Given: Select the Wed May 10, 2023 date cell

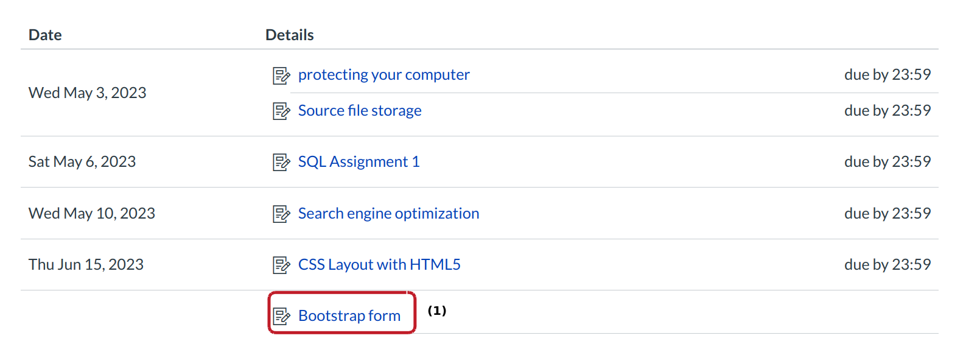Looking at the screenshot, I should click(92, 214).
